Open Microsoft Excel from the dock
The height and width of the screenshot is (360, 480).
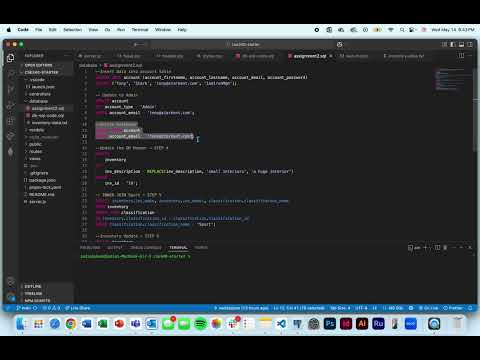103,323
